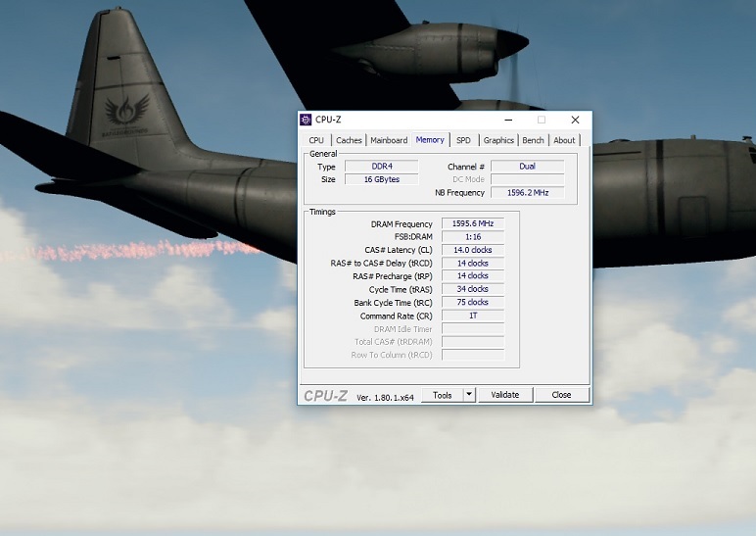This screenshot has height=536, width=756.
Task: Click the Command Rate value 1T
Action: click(473, 316)
